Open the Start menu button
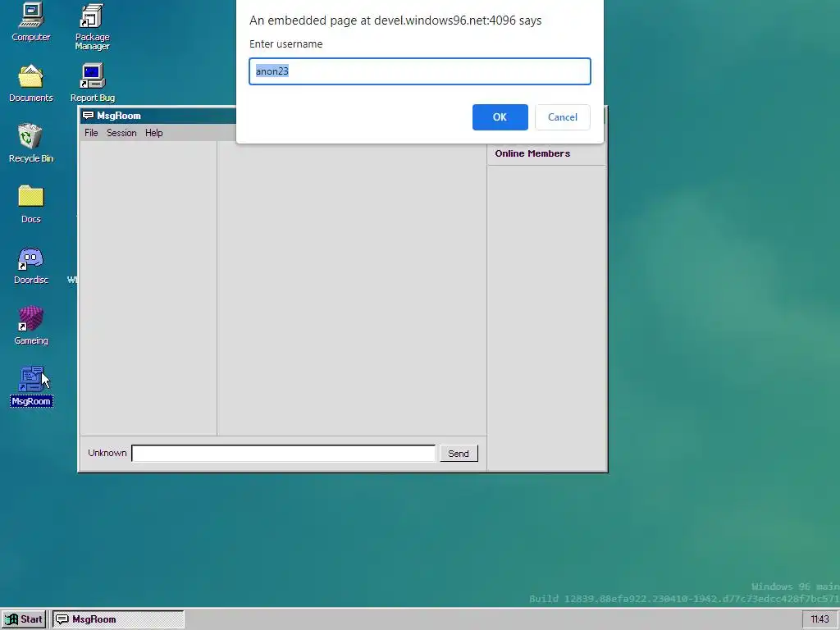 (24, 619)
